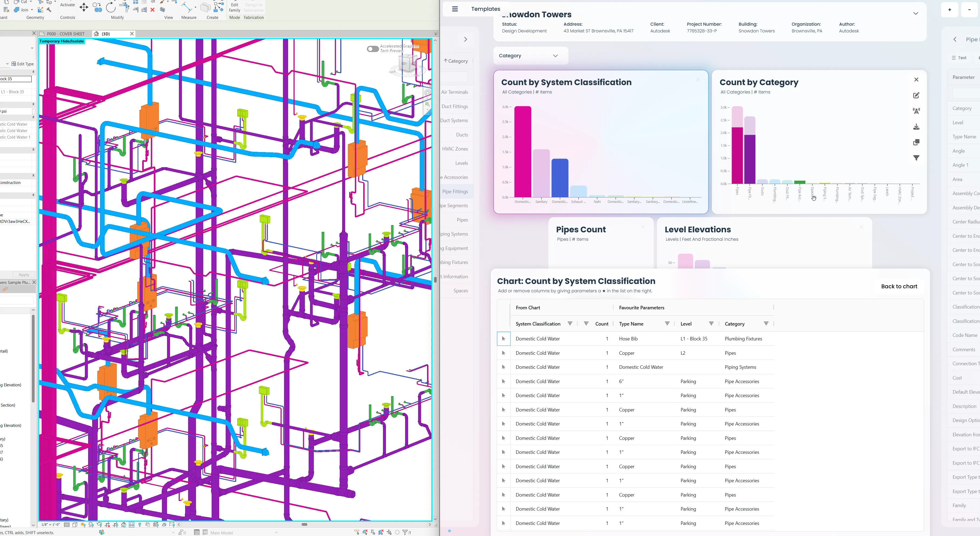Select the Move tool in Modify panel
The image size is (980, 536).
(84, 7)
